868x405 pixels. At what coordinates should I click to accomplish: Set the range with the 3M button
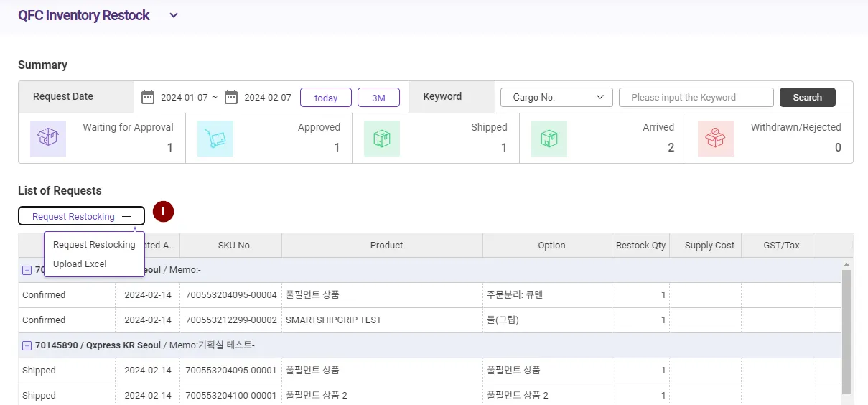378,98
